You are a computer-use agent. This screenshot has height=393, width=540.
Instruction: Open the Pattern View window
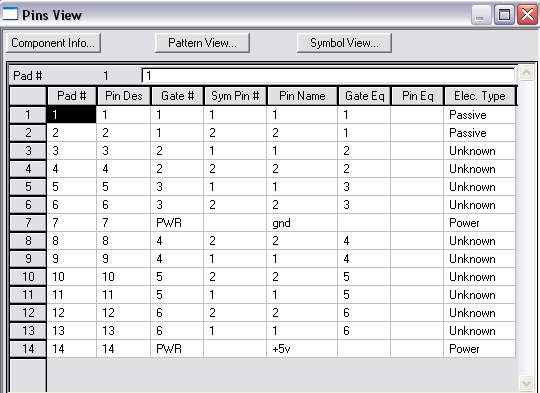[202, 43]
